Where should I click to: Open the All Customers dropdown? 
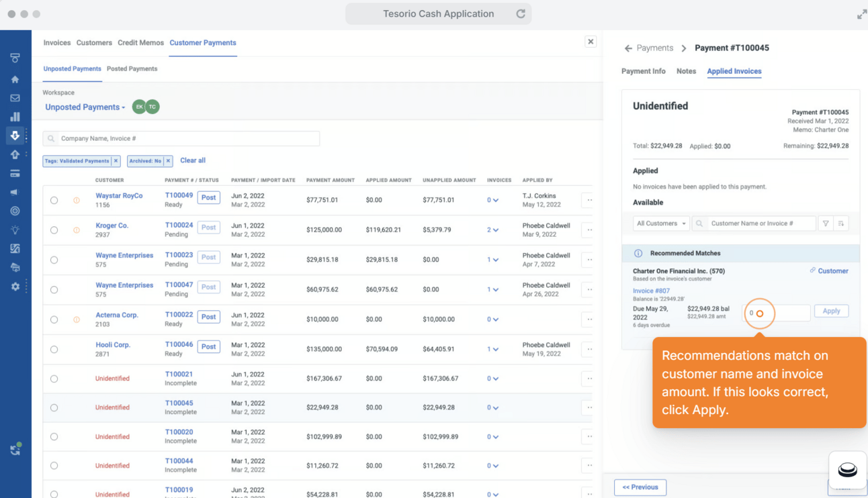pos(661,223)
